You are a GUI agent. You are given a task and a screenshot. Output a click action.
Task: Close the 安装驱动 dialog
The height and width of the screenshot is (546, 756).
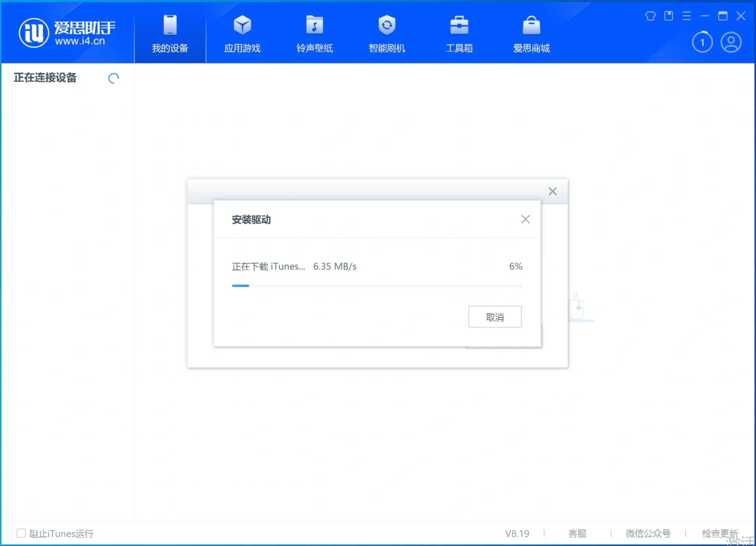click(x=525, y=219)
